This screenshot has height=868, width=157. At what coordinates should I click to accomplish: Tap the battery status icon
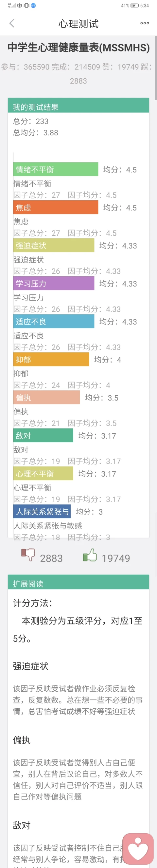[134, 6]
